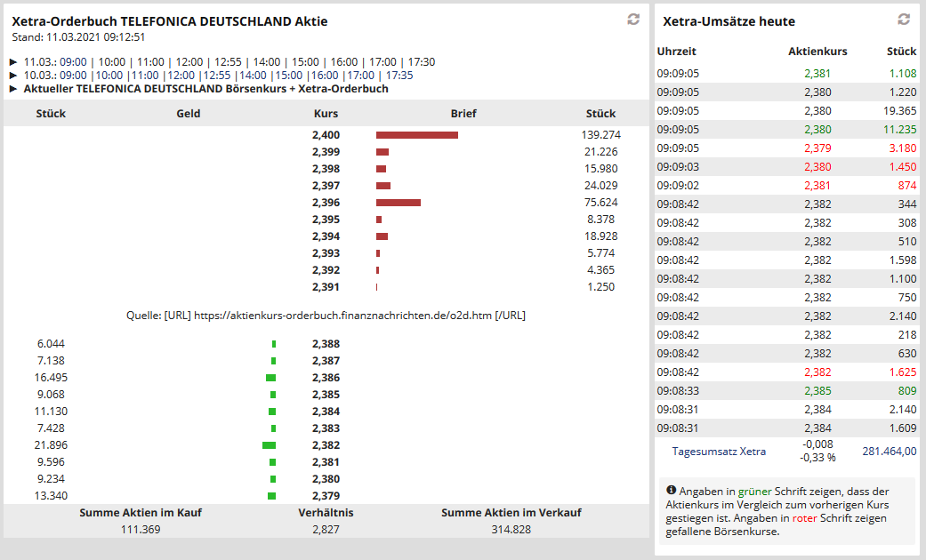Screen dimensions: 926x560
Task: Click the Tagesumsatz Xetra label
Action: [721, 451]
